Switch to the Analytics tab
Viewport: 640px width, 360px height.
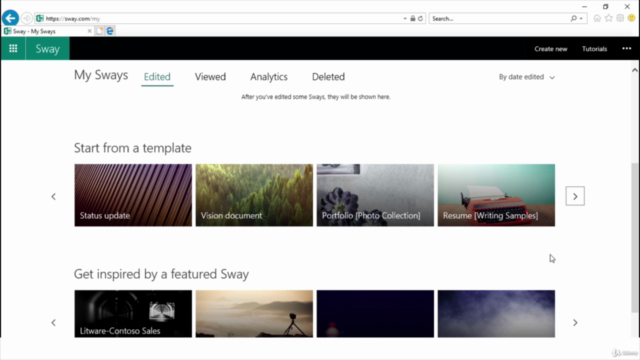point(269,77)
